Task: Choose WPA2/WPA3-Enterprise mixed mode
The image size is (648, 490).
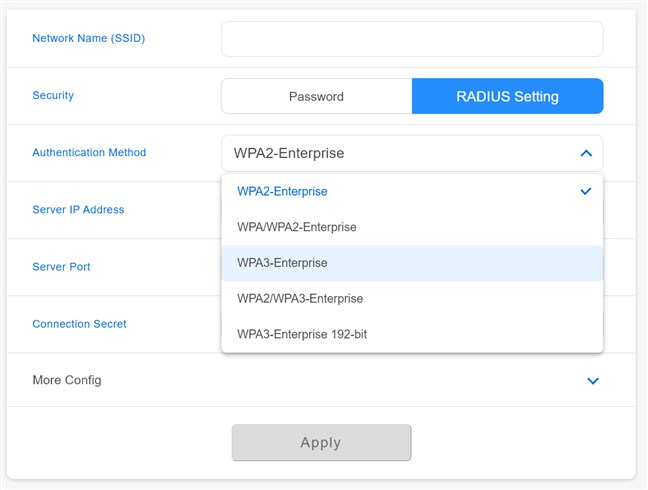Action: tap(299, 299)
